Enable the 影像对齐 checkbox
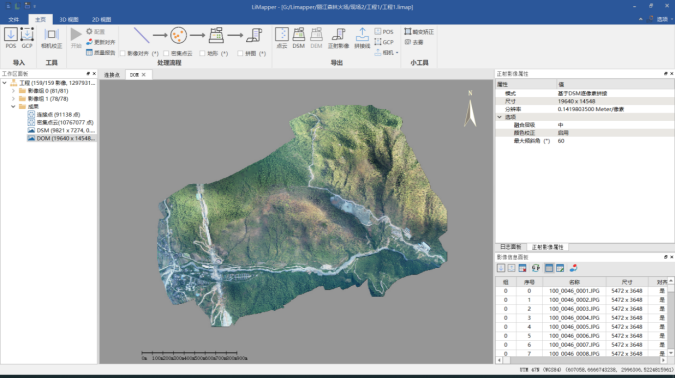 click(123, 53)
